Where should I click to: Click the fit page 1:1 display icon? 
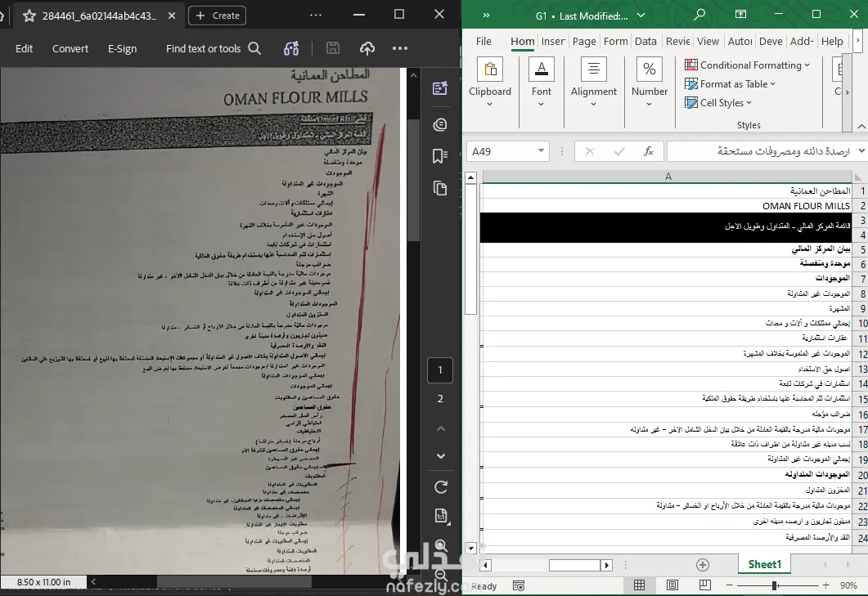pyautogui.click(x=441, y=517)
